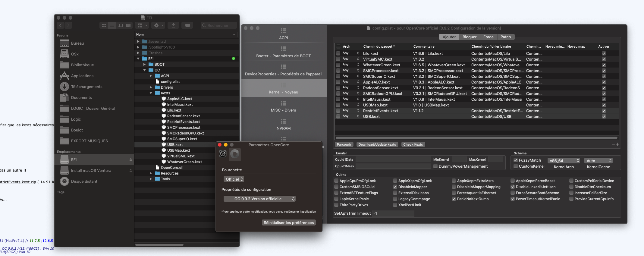
Task: Open the Finder action gear menu
Action: click(x=159, y=25)
